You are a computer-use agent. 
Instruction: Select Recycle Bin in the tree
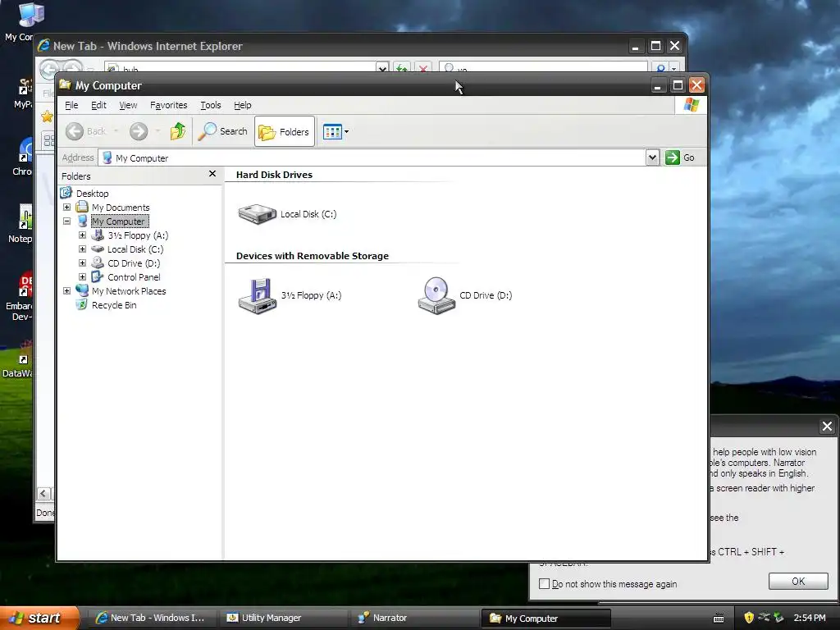[114, 305]
